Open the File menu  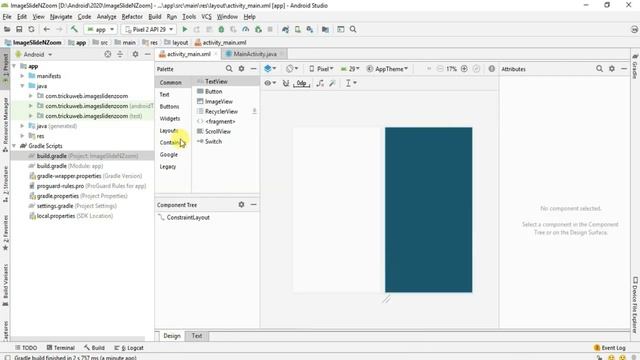(7, 17)
